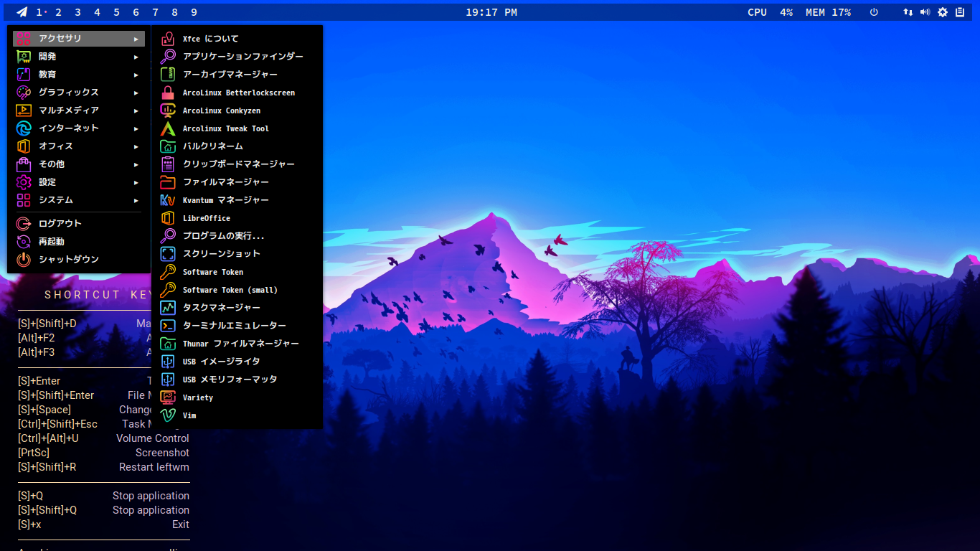Image resolution: width=980 pixels, height=551 pixels.
Task: Open ファイルマネージャー red folder icon
Action: tap(168, 182)
